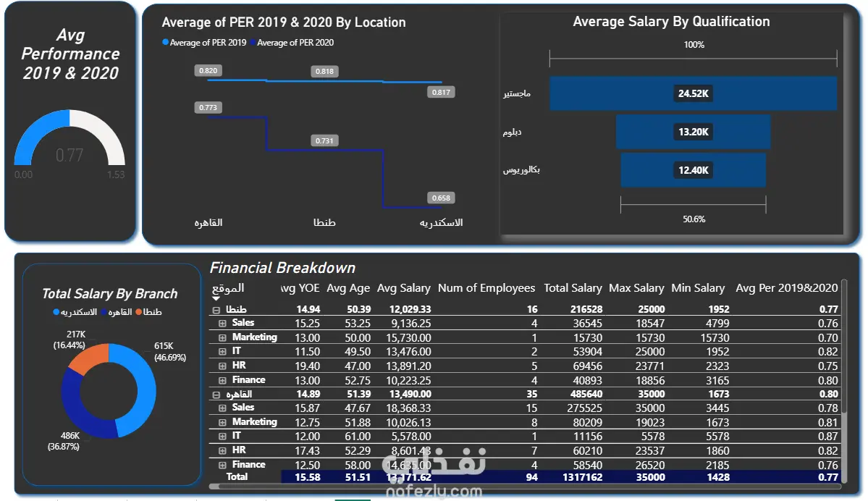868x501 pixels.
Task: Expand HR row with salary 13,891.20
Action: pos(222,366)
